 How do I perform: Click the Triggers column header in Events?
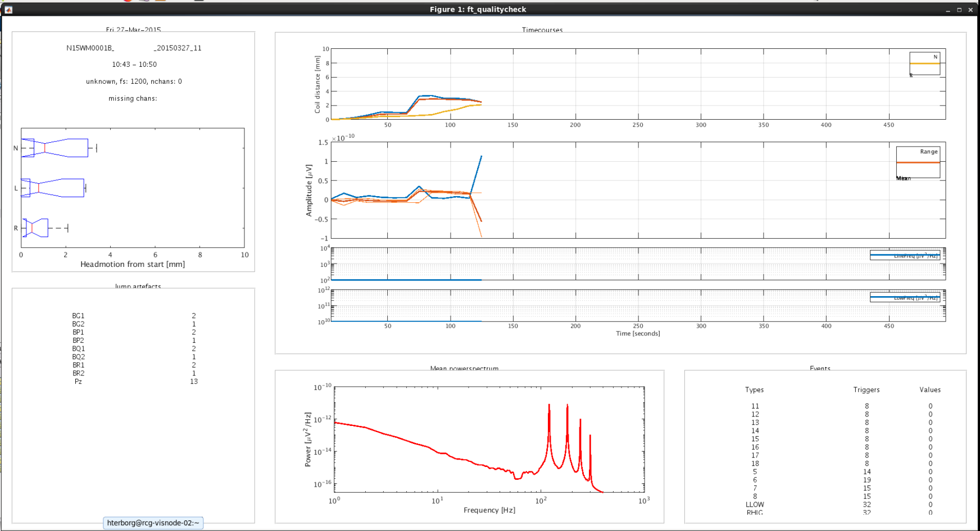[x=866, y=390]
